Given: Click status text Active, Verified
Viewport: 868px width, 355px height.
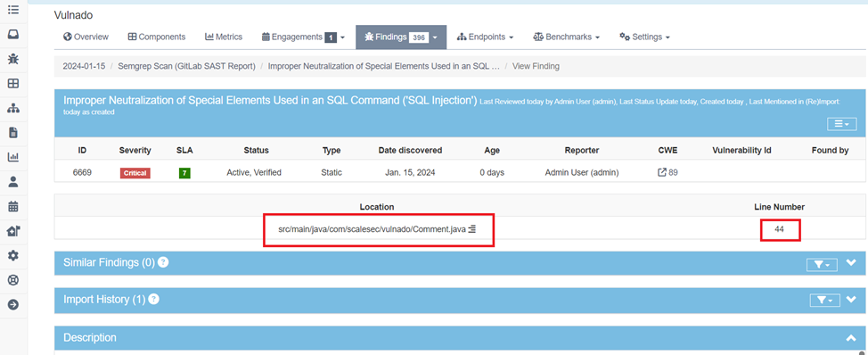Looking at the screenshot, I should (x=254, y=172).
